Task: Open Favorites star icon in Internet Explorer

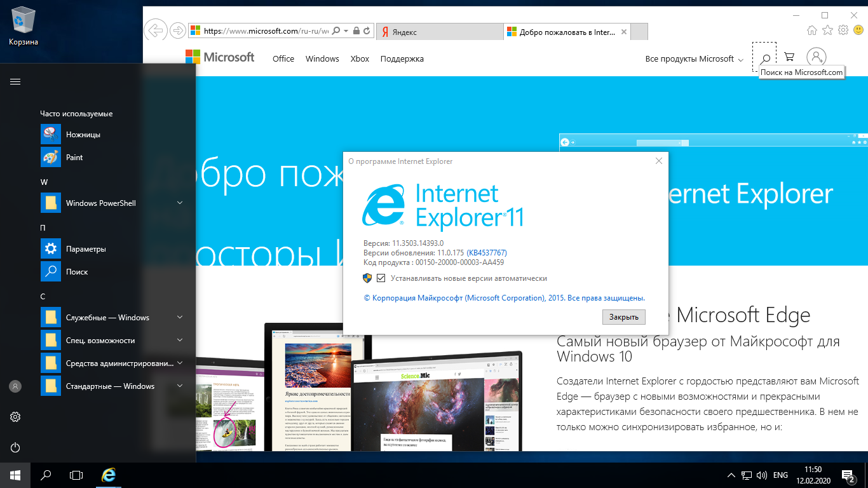Action: point(827,30)
